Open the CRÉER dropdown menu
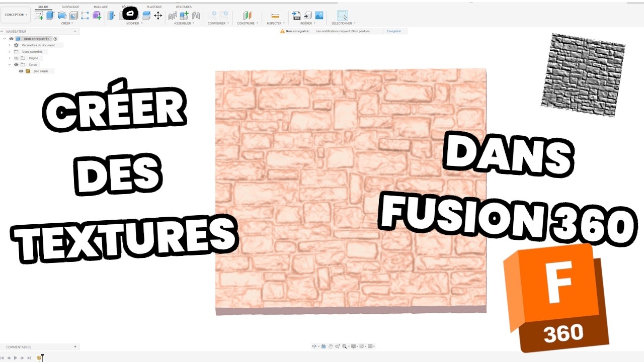Image resolution: width=644 pixels, height=362 pixels. (x=67, y=23)
